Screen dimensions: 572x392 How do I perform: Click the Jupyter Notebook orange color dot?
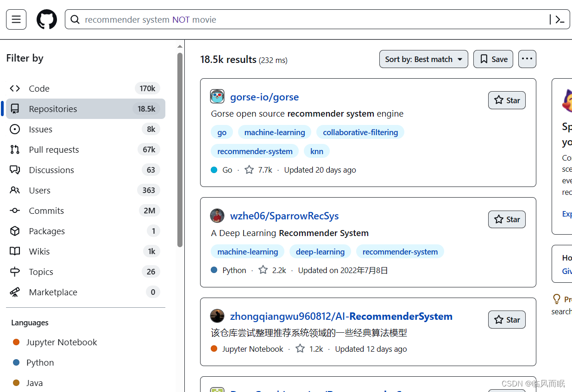16,342
